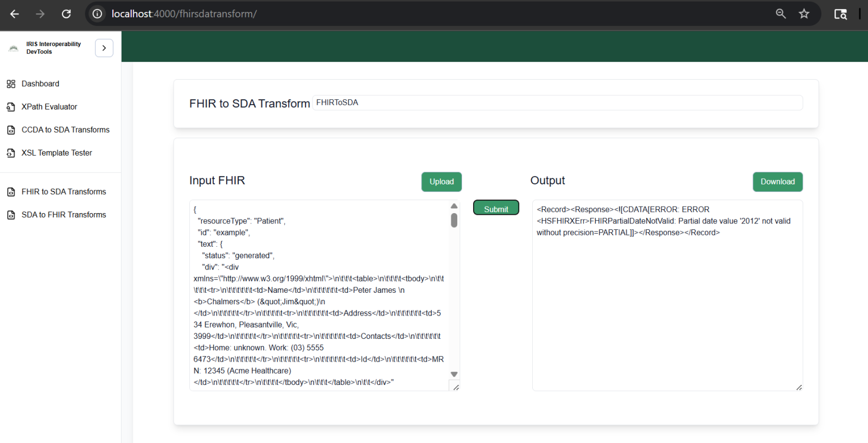Click the browser zoom magnifier icon
868x443 pixels.
coord(781,14)
